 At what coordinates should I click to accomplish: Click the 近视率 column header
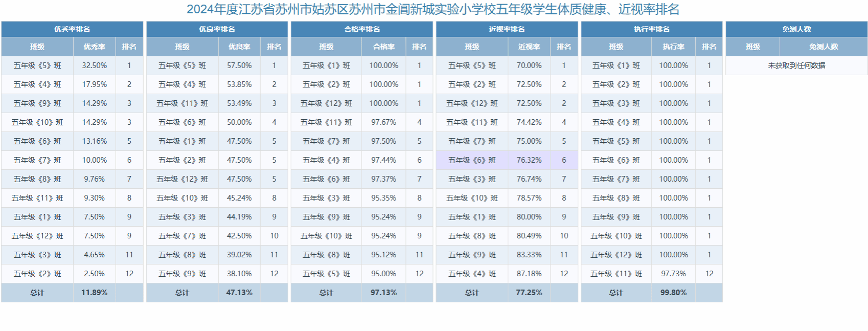click(529, 47)
